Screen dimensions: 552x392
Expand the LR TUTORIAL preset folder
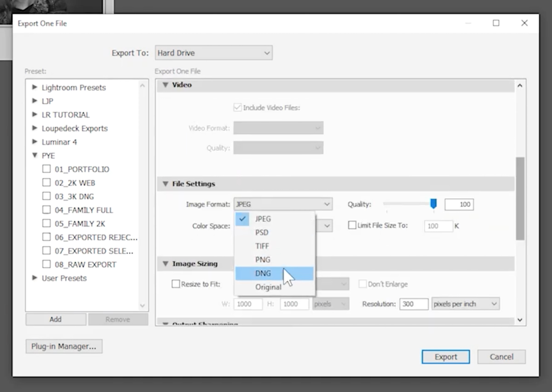tap(34, 115)
